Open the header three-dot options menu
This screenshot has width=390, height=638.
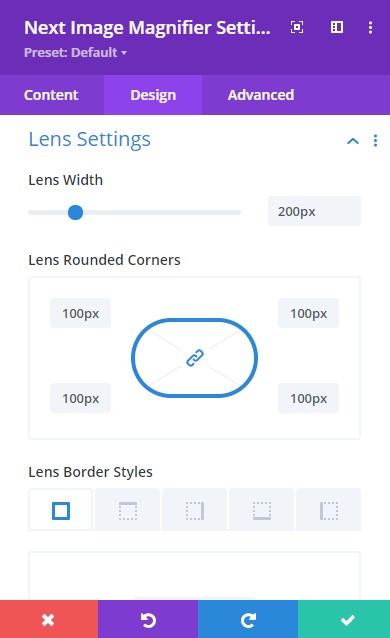point(370,27)
